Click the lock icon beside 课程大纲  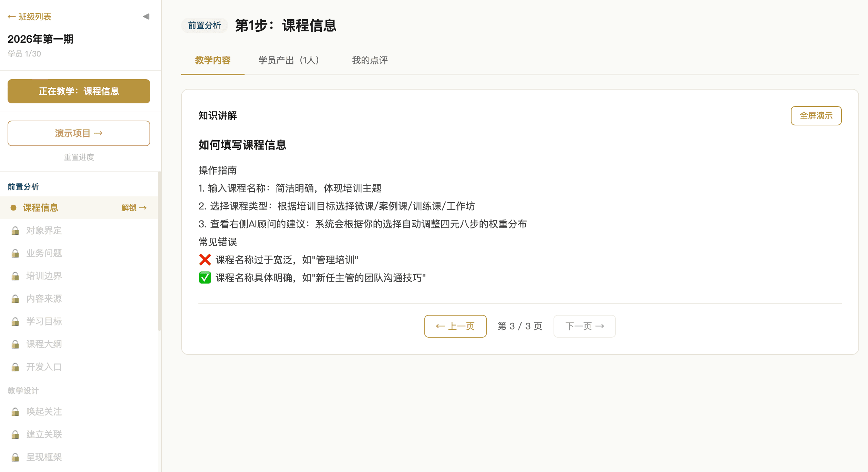point(15,344)
